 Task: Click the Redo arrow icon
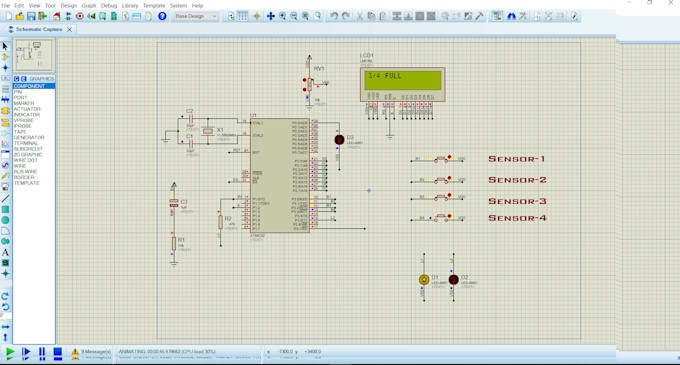(x=346, y=16)
